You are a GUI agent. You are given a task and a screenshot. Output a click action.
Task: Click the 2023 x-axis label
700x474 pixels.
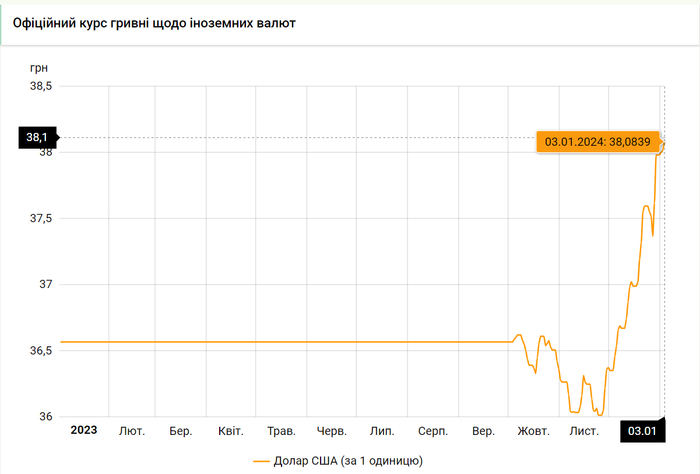pyautogui.click(x=83, y=431)
